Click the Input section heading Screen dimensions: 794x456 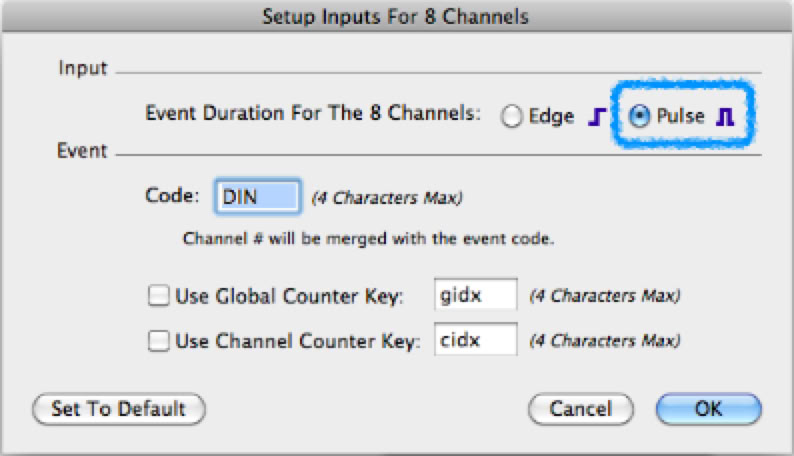[x=83, y=70]
